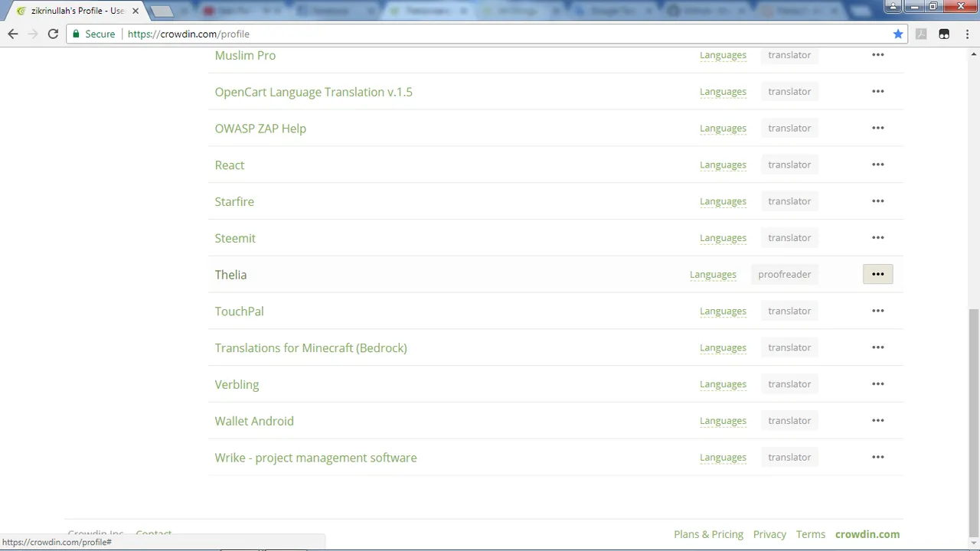Open the highlighted options button for Thelia
This screenshot has width=980, height=551.
(877, 274)
